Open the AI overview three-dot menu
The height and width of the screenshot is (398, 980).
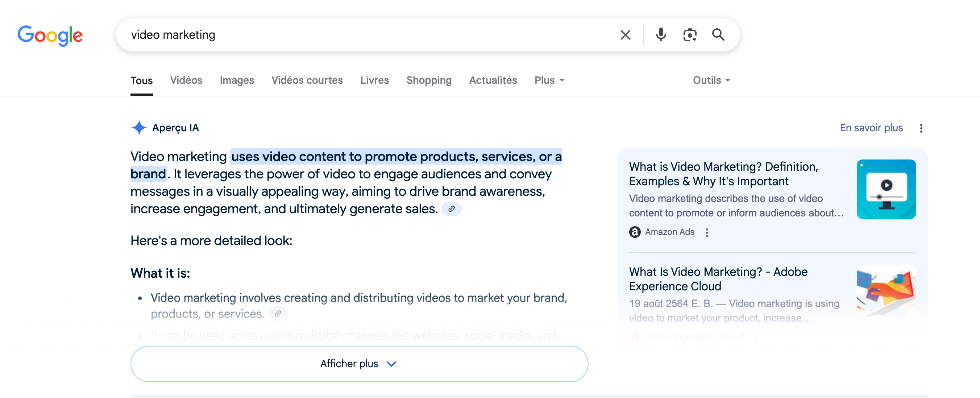point(921,128)
